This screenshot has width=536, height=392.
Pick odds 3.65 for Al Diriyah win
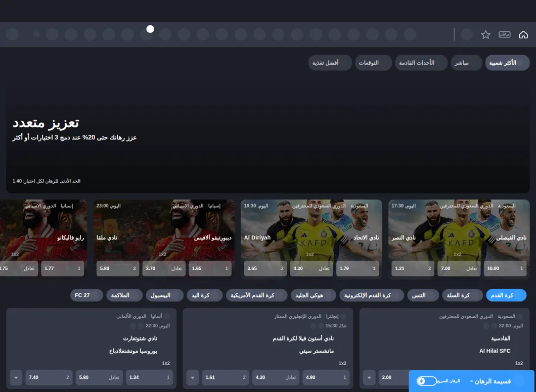coord(265,269)
